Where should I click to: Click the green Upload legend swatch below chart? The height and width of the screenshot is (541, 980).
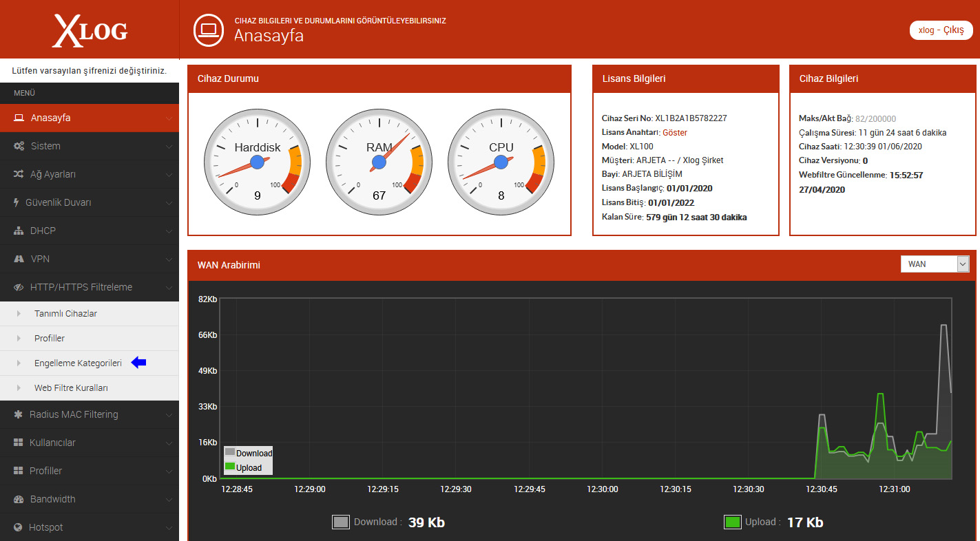click(732, 522)
